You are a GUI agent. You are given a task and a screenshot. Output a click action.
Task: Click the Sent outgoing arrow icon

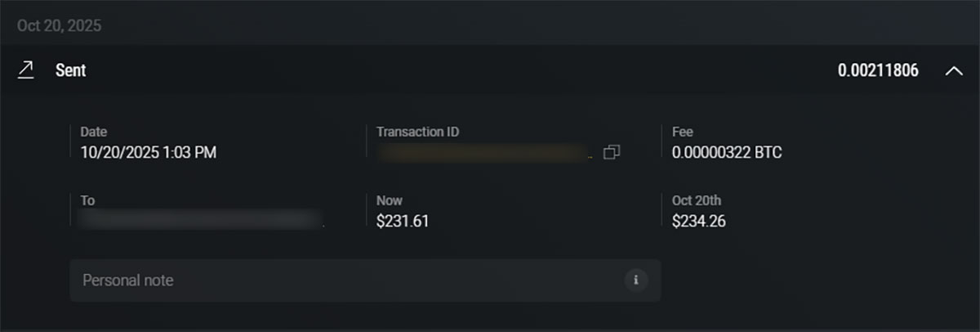pos(26,70)
